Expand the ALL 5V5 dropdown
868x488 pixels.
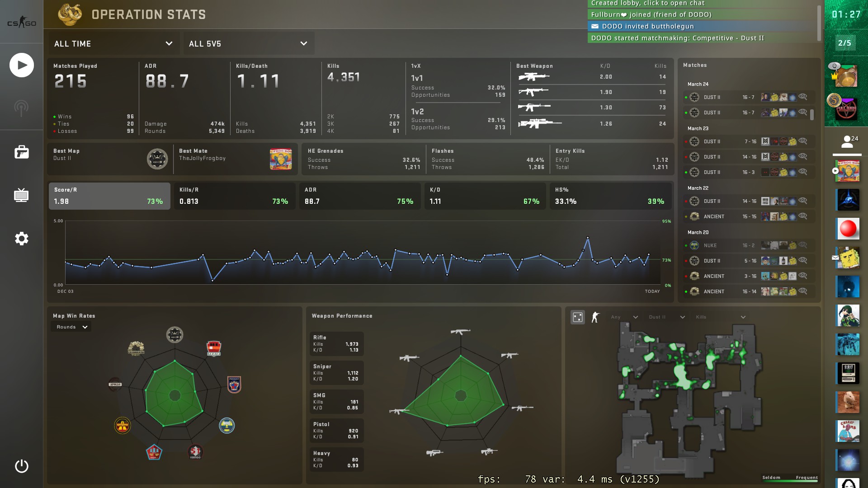[x=248, y=44]
